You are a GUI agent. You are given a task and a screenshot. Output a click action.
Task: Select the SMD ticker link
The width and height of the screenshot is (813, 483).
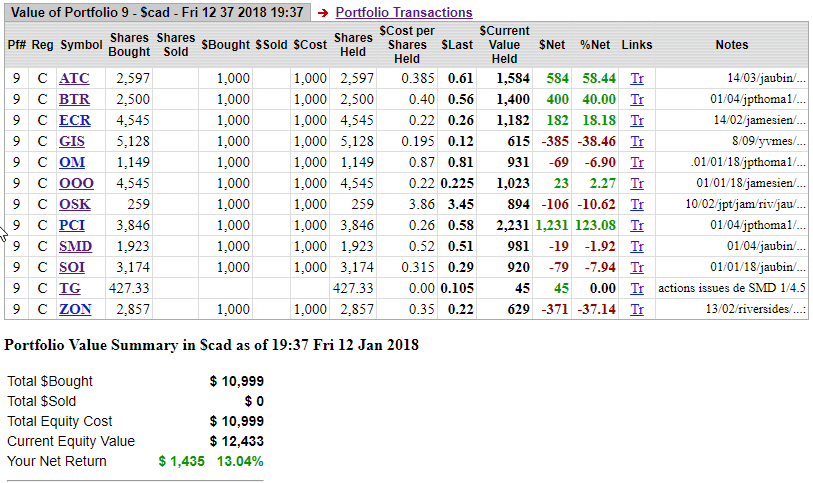[75, 246]
